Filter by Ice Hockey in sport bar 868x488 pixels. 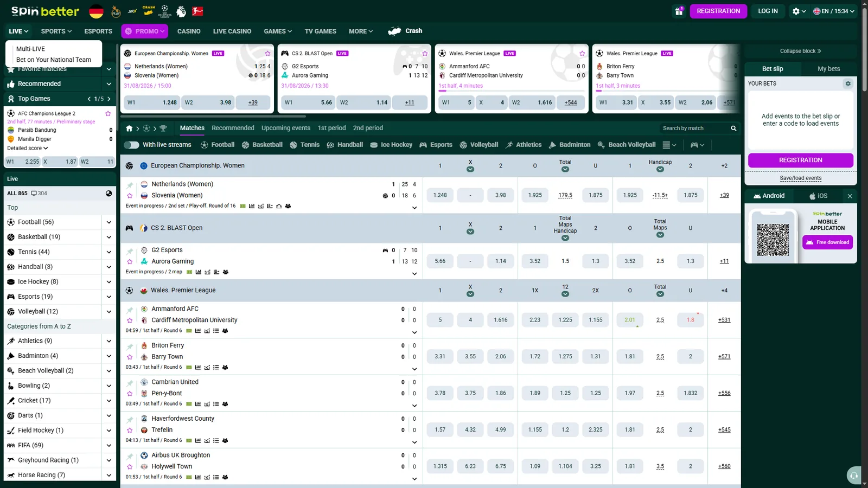pyautogui.click(x=391, y=145)
